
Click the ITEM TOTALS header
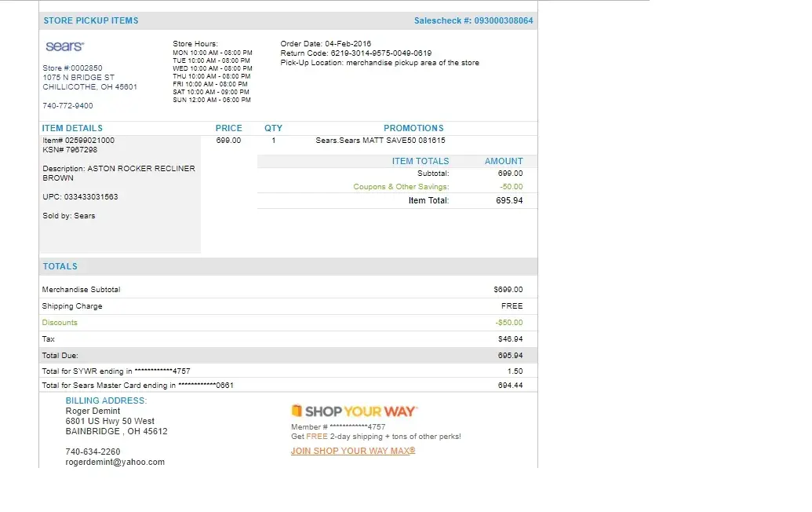pyautogui.click(x=421, y=161)
